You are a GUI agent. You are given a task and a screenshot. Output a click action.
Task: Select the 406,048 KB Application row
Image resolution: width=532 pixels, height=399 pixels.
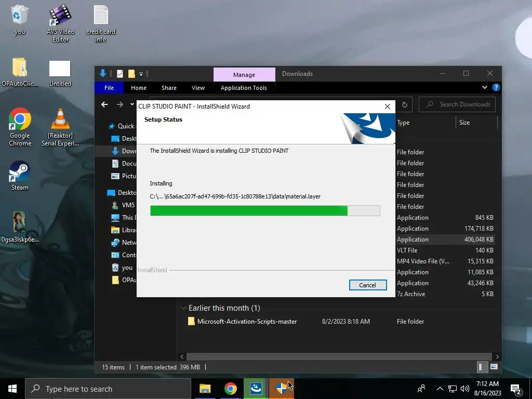click(445, 239)
